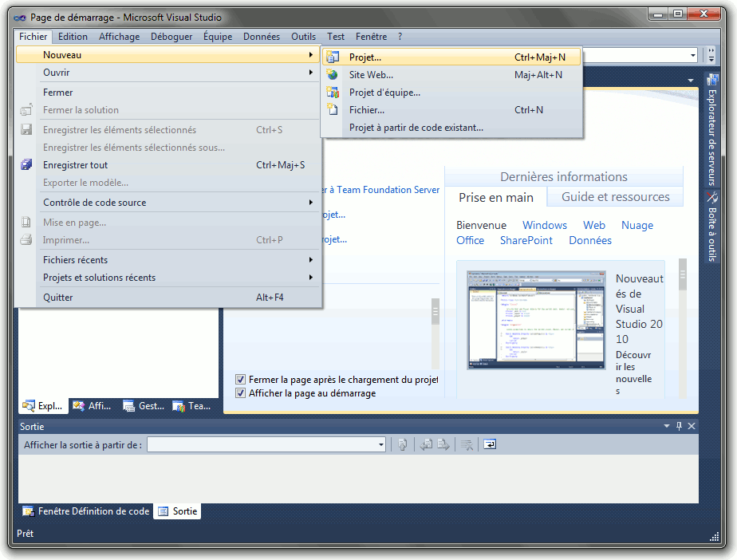Image resolution: width=737 pixels, height=560 pixels.
Task: Expand Projets et solutions récents submenu
Action: coord(311,278)
